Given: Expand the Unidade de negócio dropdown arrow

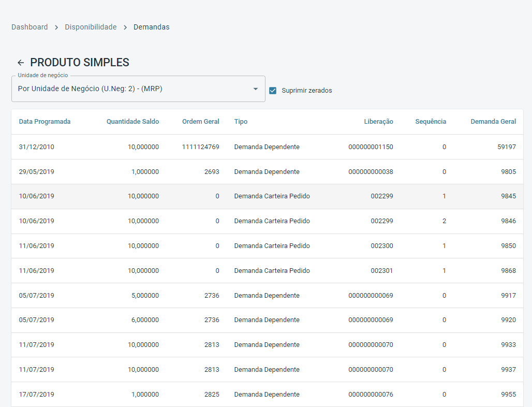Looking at the screenshot, I should pyautogui.click(x=255, y=89).
